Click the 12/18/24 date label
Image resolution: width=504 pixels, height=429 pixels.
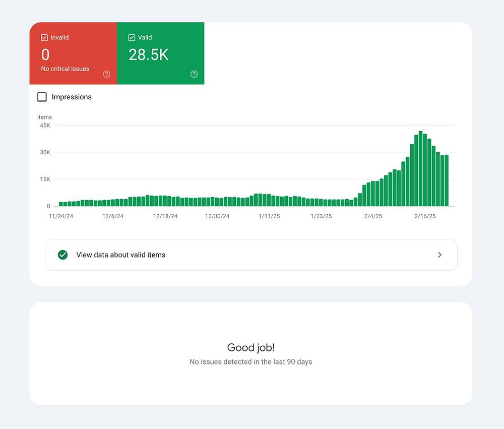coord(165,216)
